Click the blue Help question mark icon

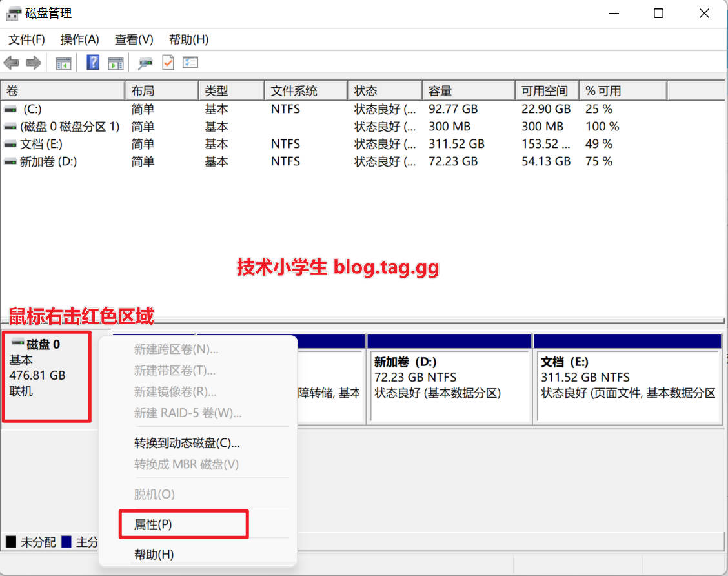pos(93,63)
